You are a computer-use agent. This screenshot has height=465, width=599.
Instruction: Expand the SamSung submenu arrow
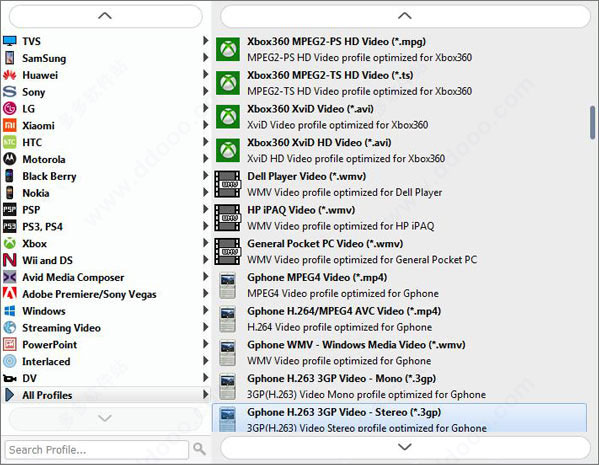(206, 57)
